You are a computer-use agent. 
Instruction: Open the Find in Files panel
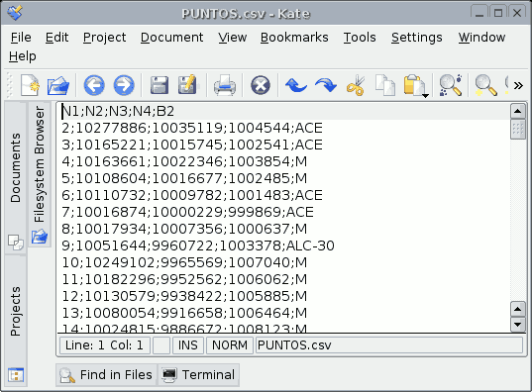click(106, 375)
